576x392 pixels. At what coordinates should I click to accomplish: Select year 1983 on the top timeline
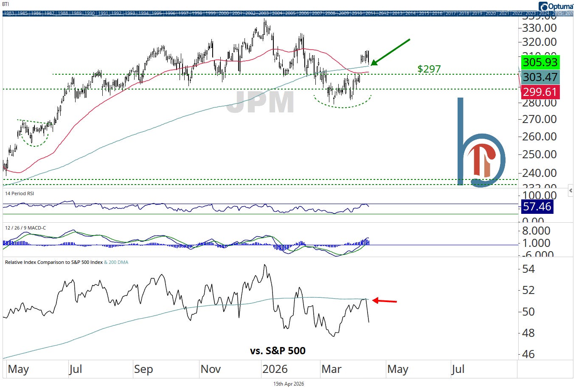(x=9, y=14)
